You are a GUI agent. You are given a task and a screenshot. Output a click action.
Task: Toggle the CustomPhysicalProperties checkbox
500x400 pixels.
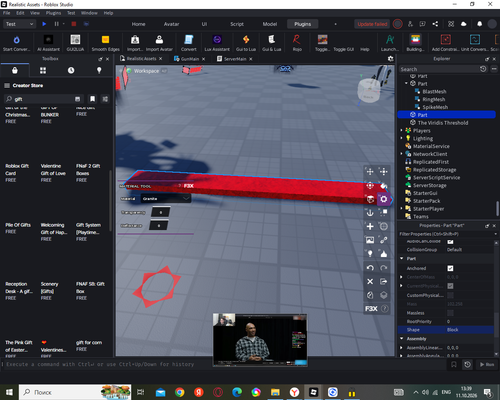[x=450, y=295]
